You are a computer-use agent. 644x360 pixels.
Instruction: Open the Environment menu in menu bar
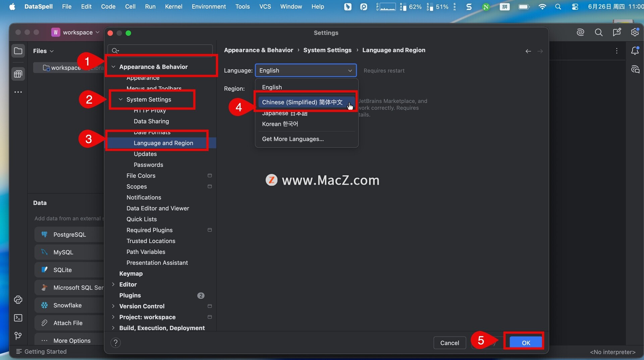(209, 7)
